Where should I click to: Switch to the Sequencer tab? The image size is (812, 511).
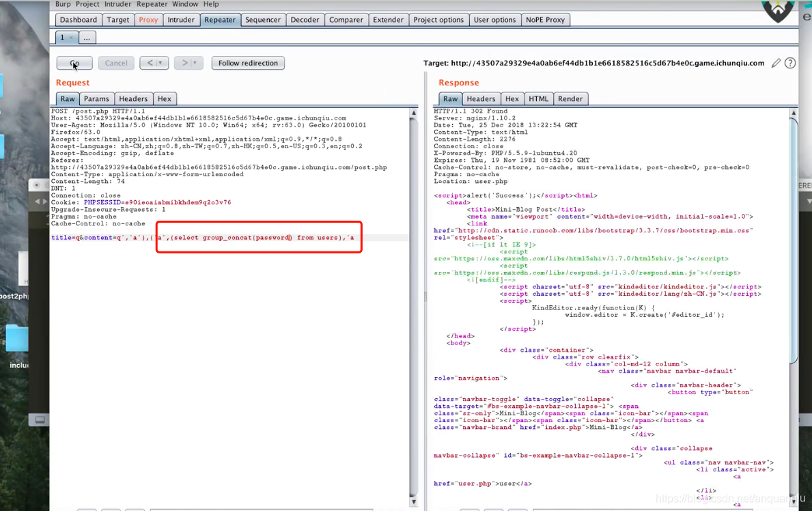[x=262, y=20]
